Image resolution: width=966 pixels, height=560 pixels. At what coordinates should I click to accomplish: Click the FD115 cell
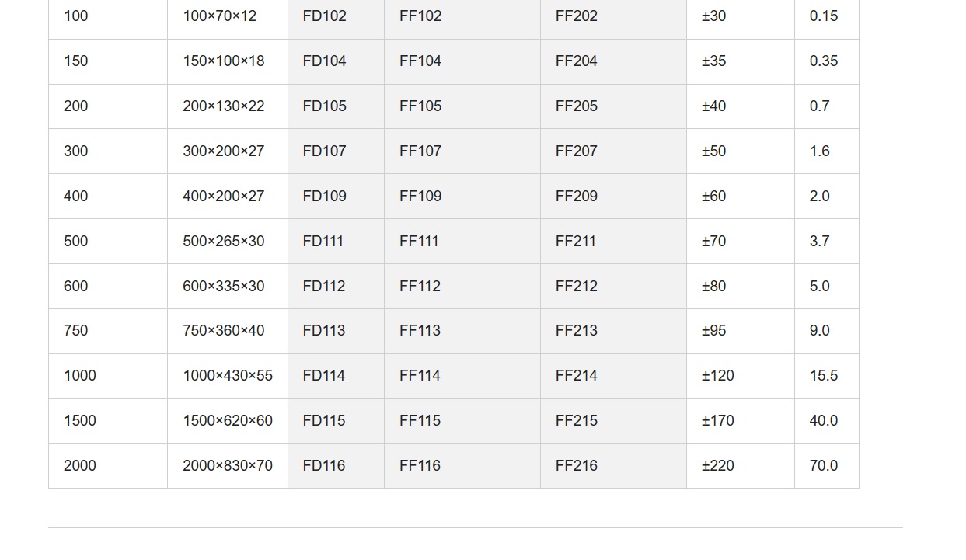[x=336, y=421]
